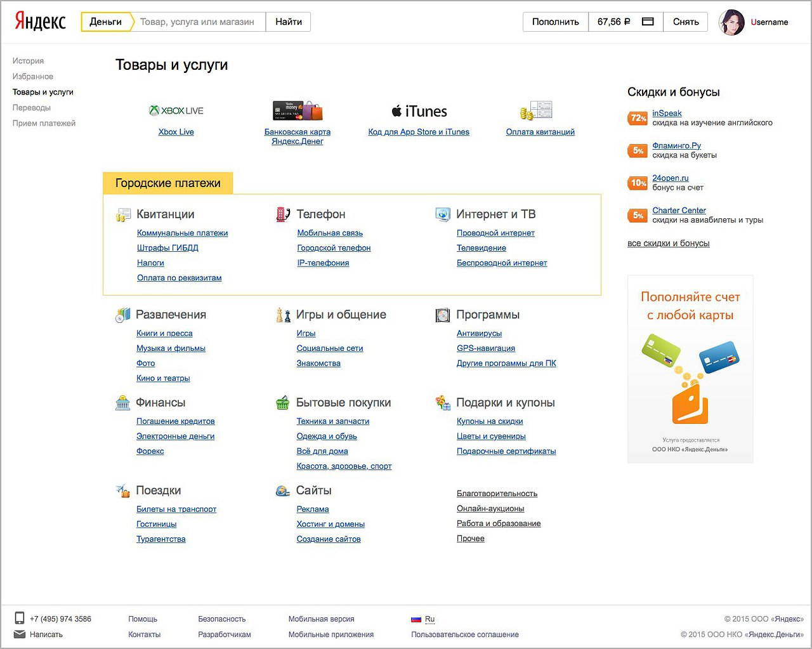The width and height of the screenshot is (812, 649).
Task: Open the Username account menu
Action: point(769,22)
